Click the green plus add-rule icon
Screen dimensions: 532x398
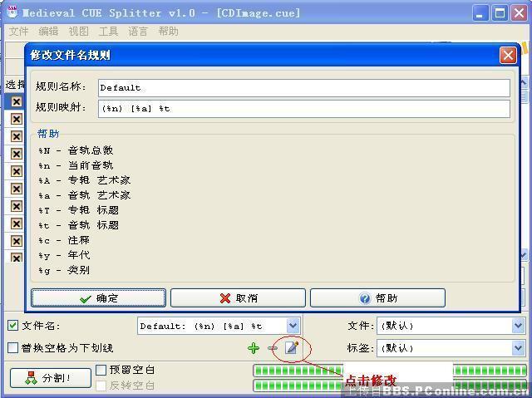click(x=254, y=348)
